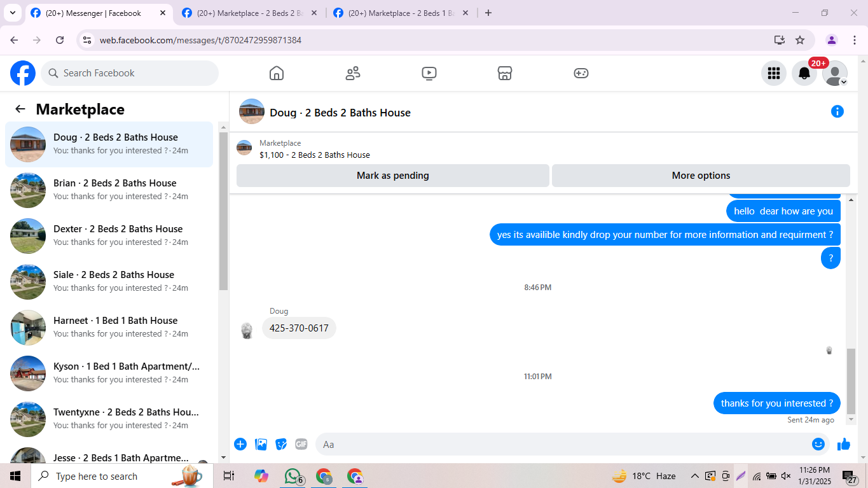Open conversation information icon

[x=837, y=112]
